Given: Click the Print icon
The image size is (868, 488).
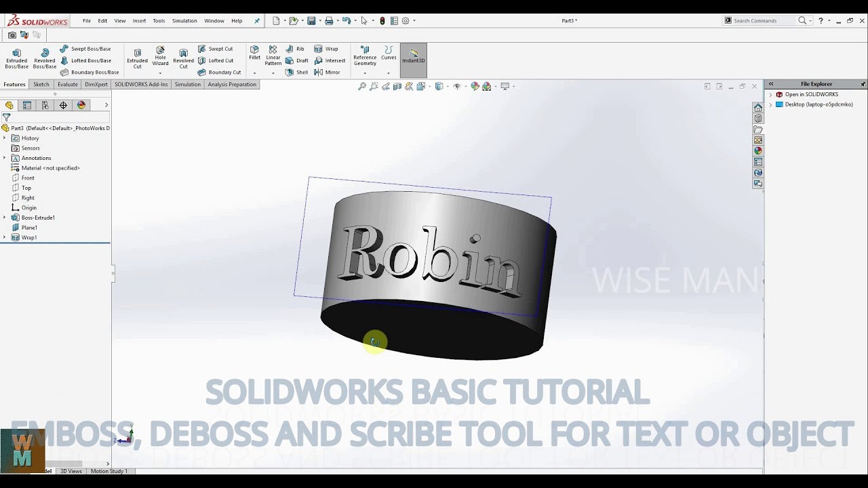Looking at the screenshot, I should pyautogui.click(x=329, y=21).
